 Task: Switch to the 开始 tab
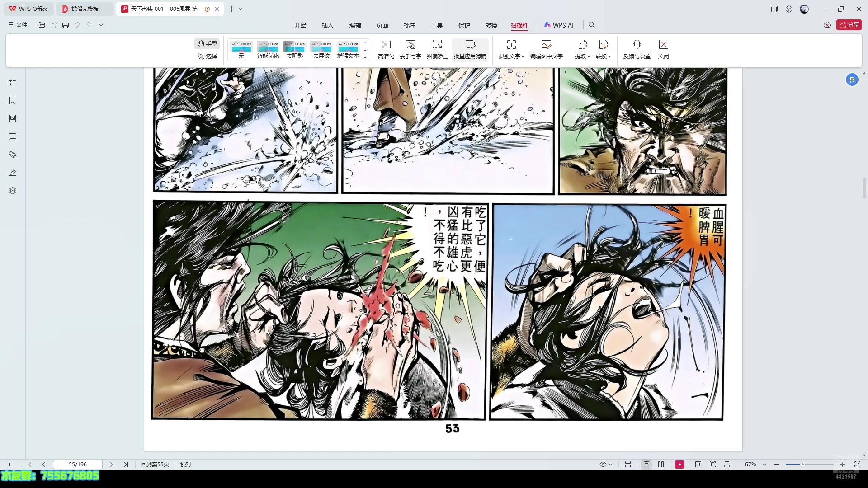301,25
